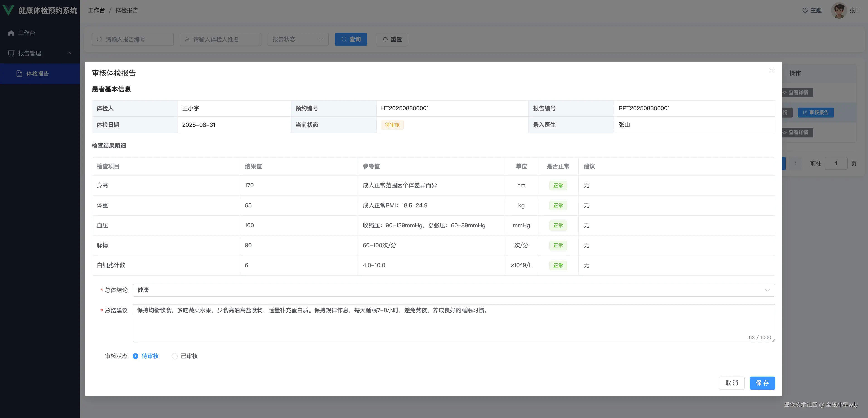Select the 体检报告 submenu item

pos(38,74)
